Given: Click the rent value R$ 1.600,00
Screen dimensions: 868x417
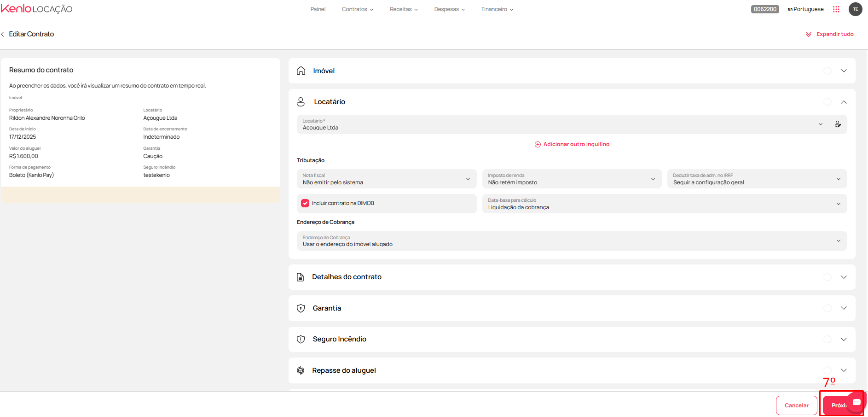Looking at the screenshot, I should pyautogui.click(x=23, y=156).
